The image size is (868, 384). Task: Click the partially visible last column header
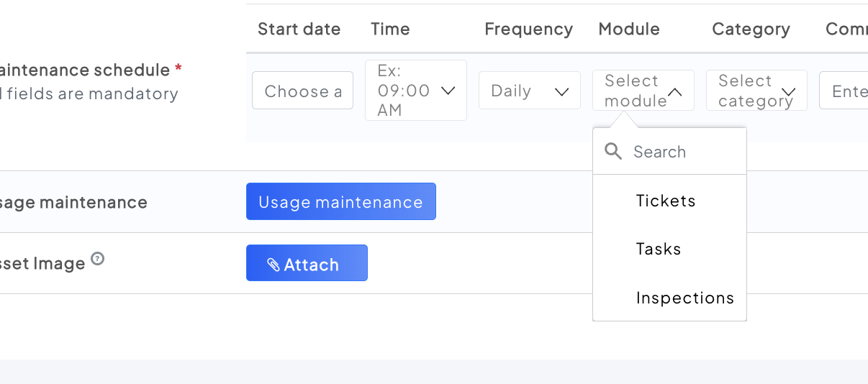tap(846, 29)
